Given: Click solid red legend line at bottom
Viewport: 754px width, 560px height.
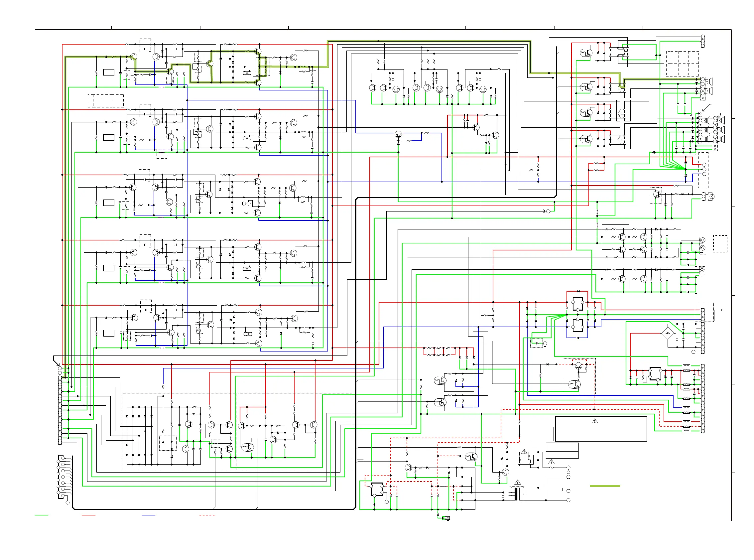Looking at the screenshot, I should [x=88, y=515].
